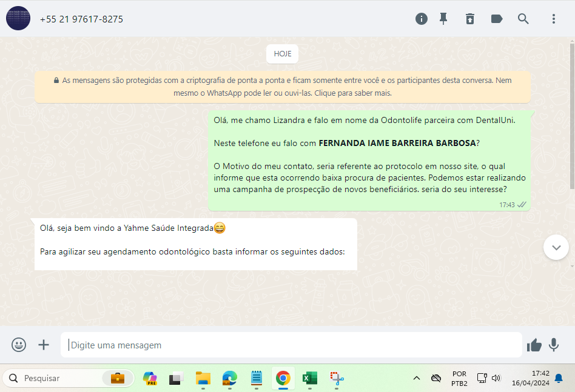Screen dimensions: 575x392
Task: Click the encryption notice to learn more
Action: click(x=283, y=87)
